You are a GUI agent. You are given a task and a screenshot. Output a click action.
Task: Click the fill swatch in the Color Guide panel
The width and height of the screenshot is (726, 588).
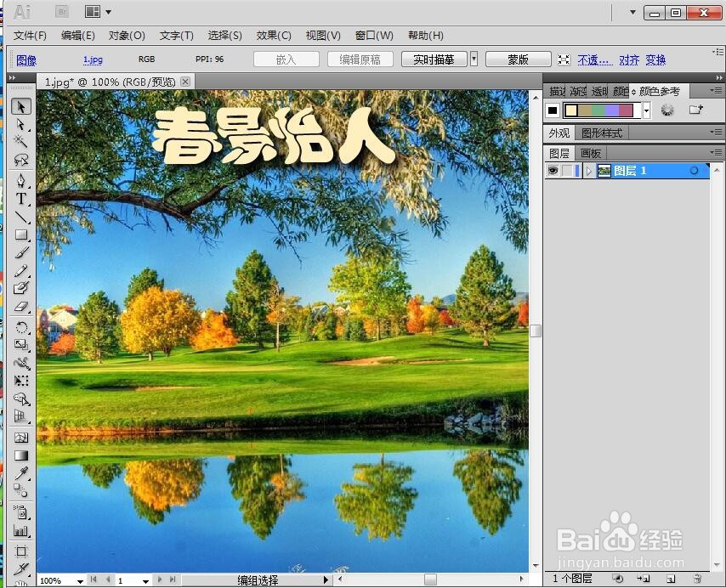[551, 109]
